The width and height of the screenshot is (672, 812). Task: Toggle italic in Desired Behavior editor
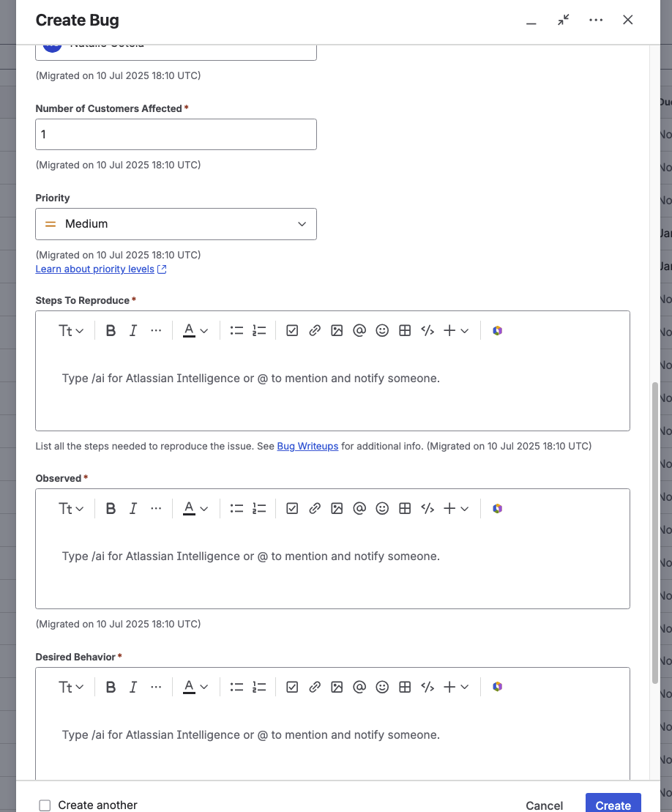coord(133,687)
